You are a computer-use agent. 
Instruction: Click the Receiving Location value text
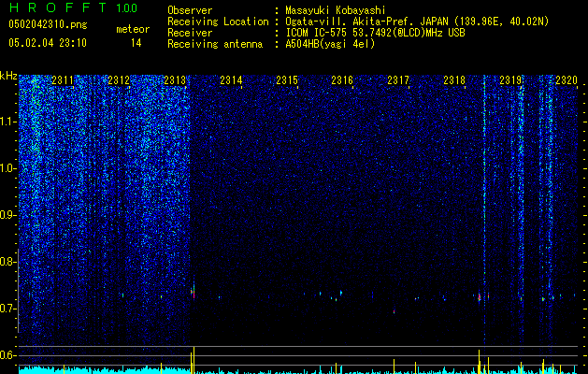coord(417,22)
